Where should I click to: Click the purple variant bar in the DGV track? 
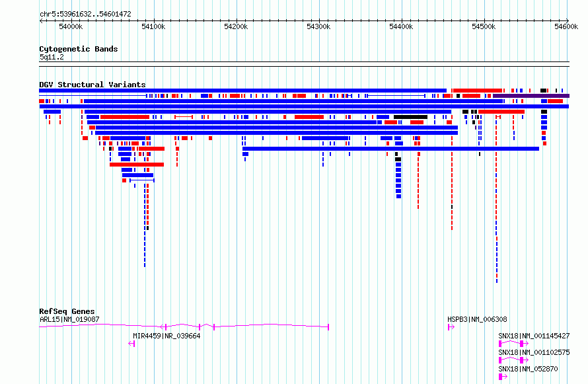click(531, 96)
